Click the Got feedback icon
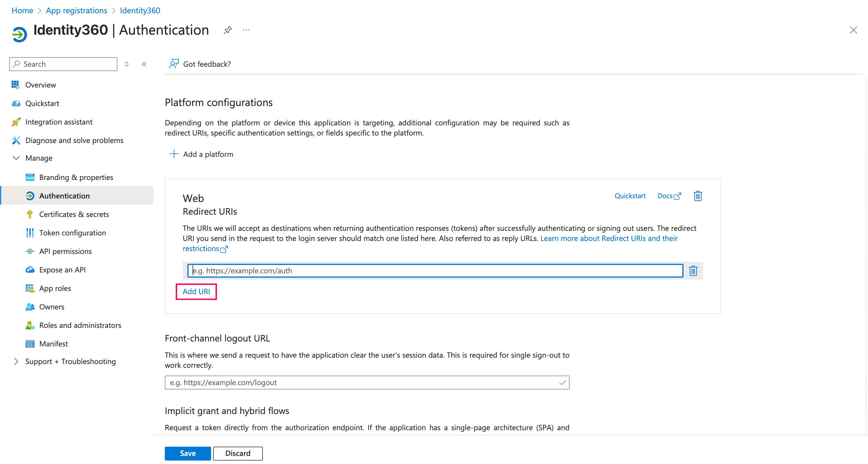This screenshot has height=464, width=868. coord(174,64)
